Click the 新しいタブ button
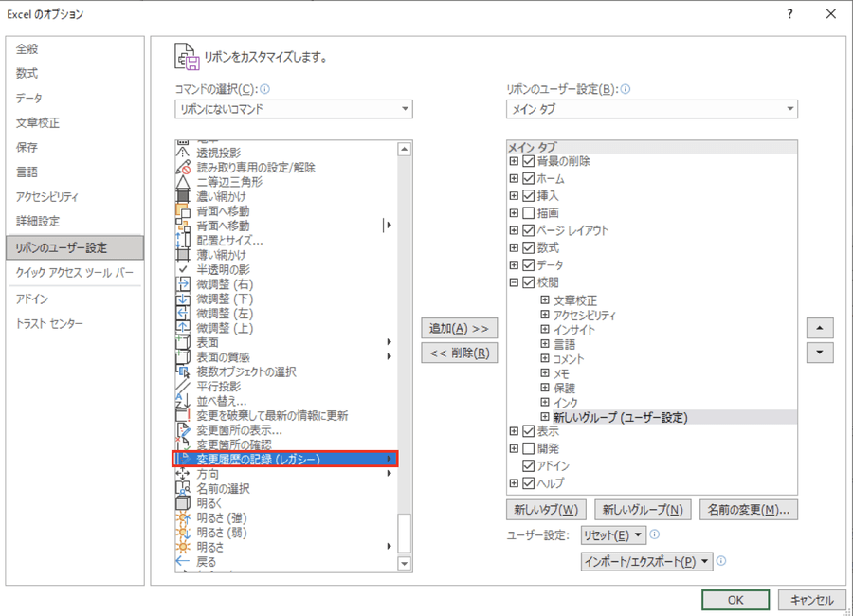 coord(546,510)
